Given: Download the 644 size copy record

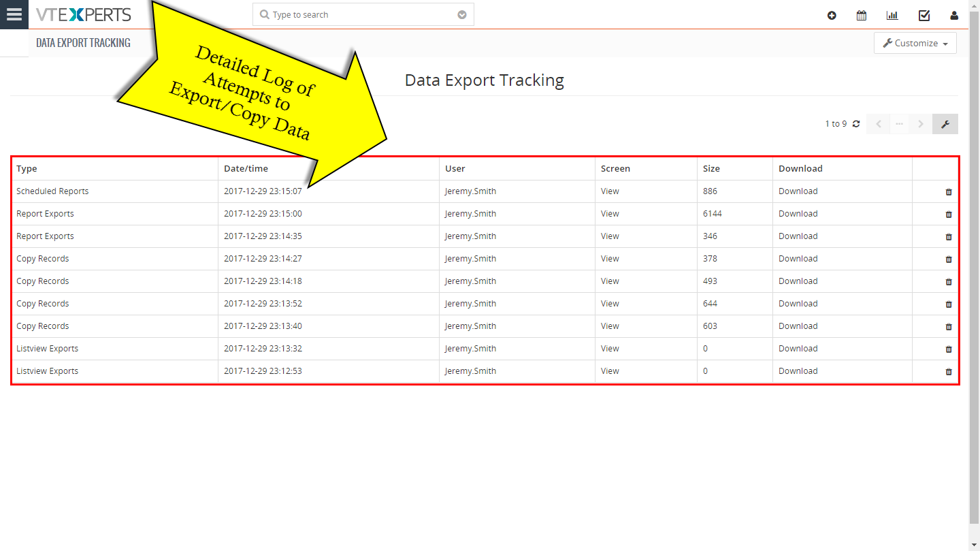Looking at the screenshot, I should point(798,303).
